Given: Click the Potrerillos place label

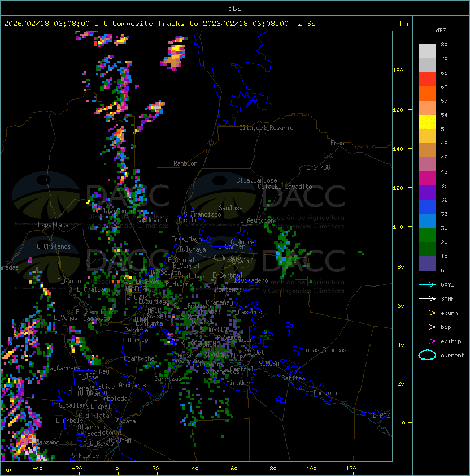Looking at the screenshot, I should [94, 311].
